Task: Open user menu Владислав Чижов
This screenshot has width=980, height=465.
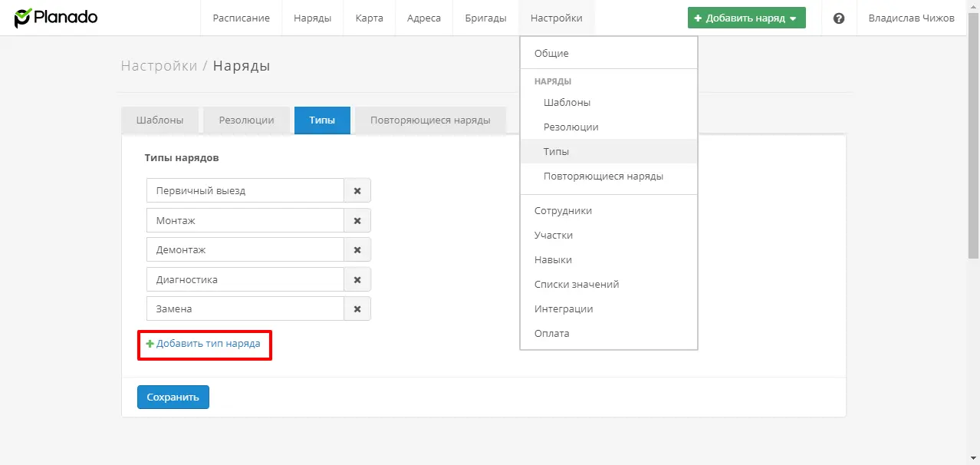Action: 911,18
